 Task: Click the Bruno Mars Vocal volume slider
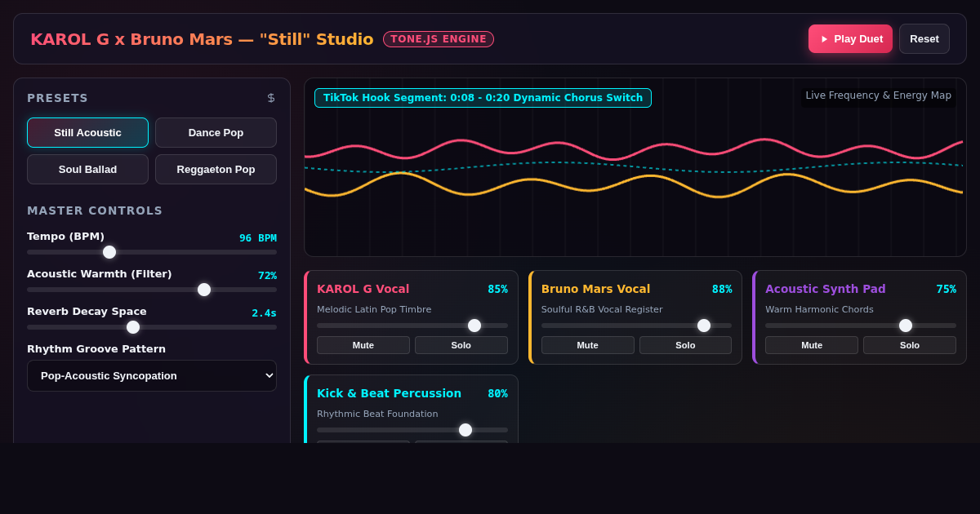click(x=636, y=326)
